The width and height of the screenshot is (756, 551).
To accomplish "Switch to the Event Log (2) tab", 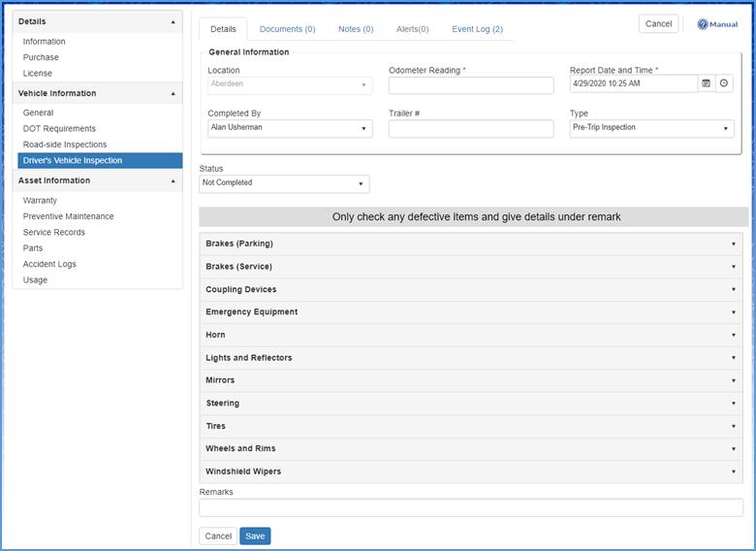I will pos(477,29).
